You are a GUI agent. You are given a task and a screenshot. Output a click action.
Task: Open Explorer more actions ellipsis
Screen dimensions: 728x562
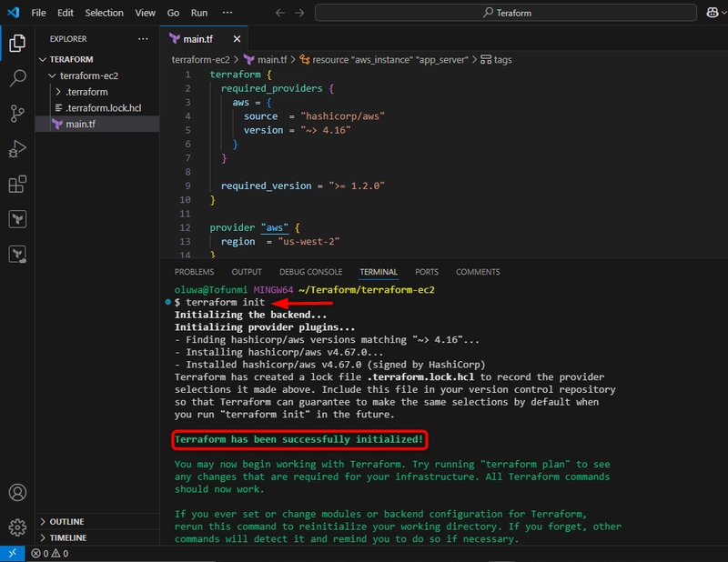[x=143, y=38]
